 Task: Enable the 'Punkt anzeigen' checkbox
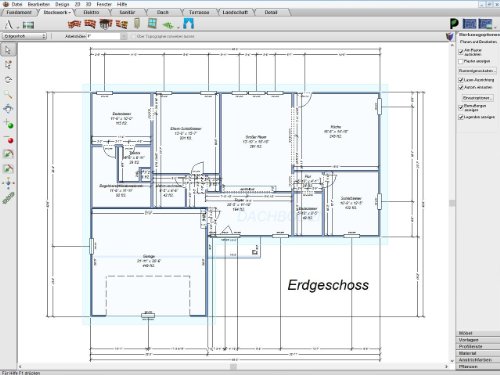[461, 61]
